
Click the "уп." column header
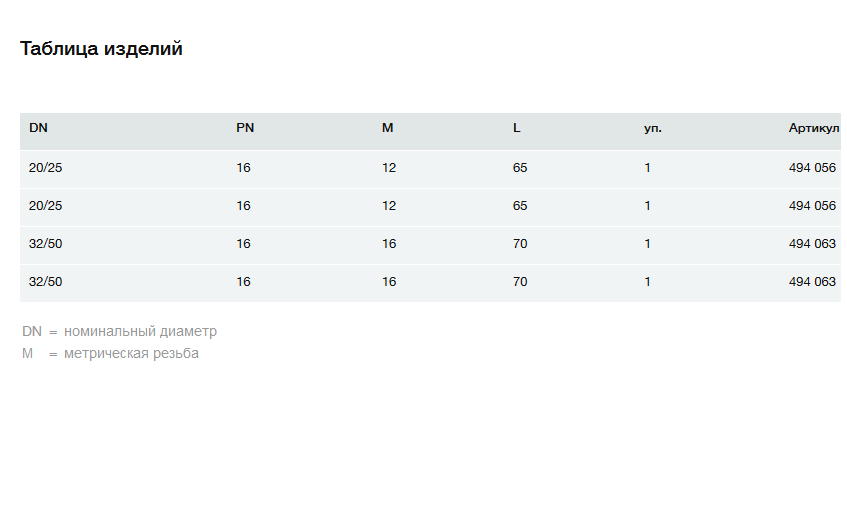coord(652,129)
